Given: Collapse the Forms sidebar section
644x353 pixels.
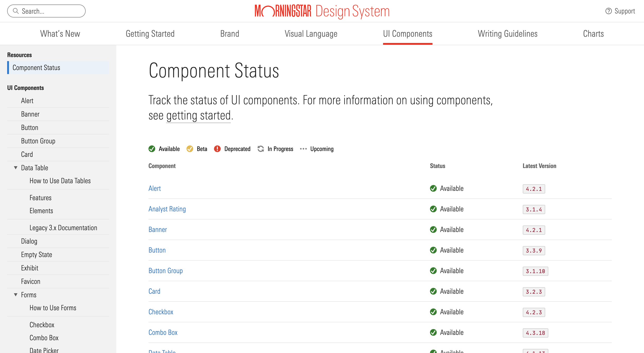Looking at the screenshot, I should 15,295.
